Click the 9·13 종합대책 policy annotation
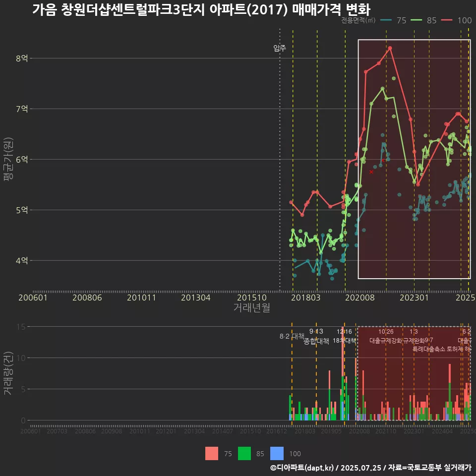 316,336
